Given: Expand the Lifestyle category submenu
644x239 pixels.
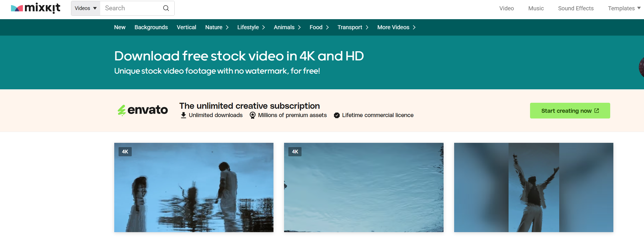Looking at the screenshot, I should (x=251, y=27).
